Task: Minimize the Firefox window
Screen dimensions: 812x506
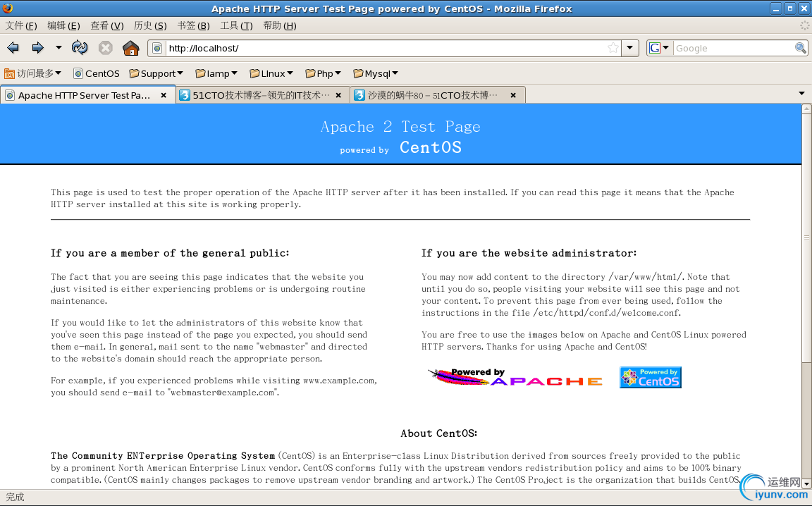Action: point(776,8)
